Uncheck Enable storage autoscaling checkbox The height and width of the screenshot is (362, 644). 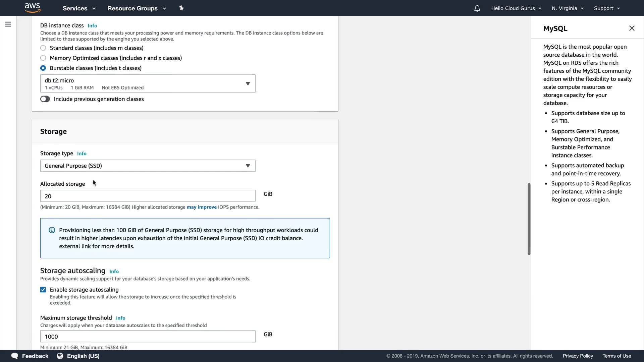pos(43,290)
